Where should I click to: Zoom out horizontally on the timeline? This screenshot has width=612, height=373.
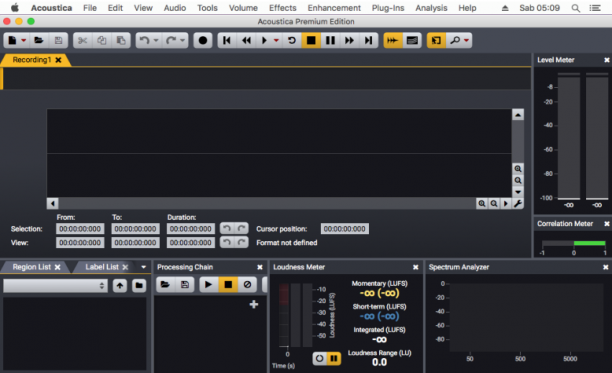494,203
